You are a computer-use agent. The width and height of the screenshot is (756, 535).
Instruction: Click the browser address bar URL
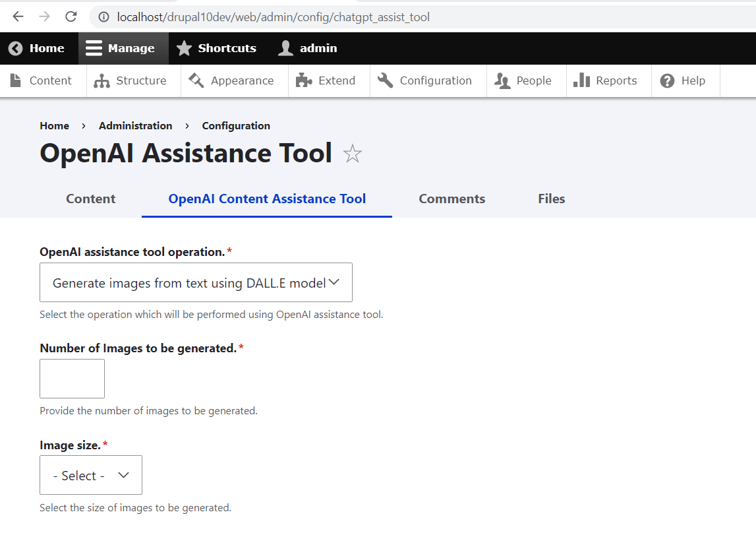pyautogui.click(x=273, y=17)
